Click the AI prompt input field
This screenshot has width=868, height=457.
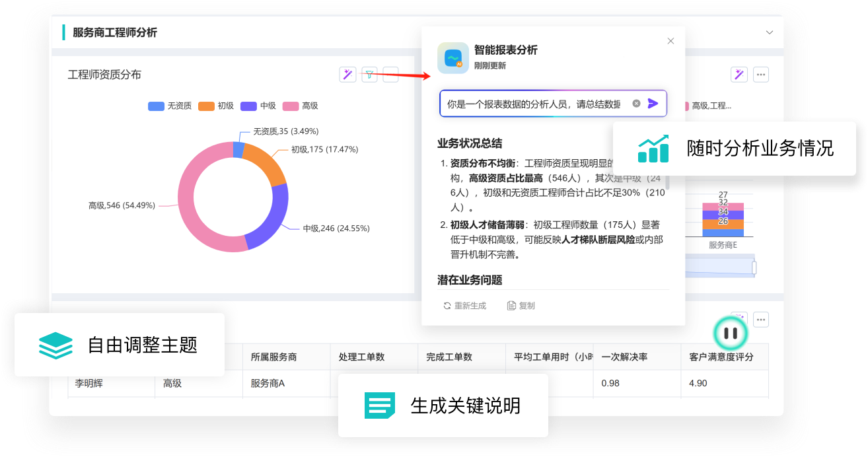point(534,104)
